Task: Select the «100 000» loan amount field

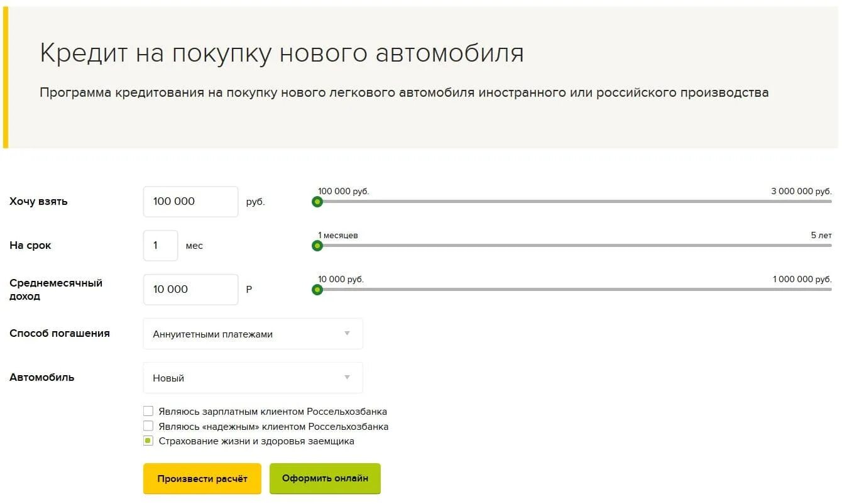Action: (x=190, y=201)
